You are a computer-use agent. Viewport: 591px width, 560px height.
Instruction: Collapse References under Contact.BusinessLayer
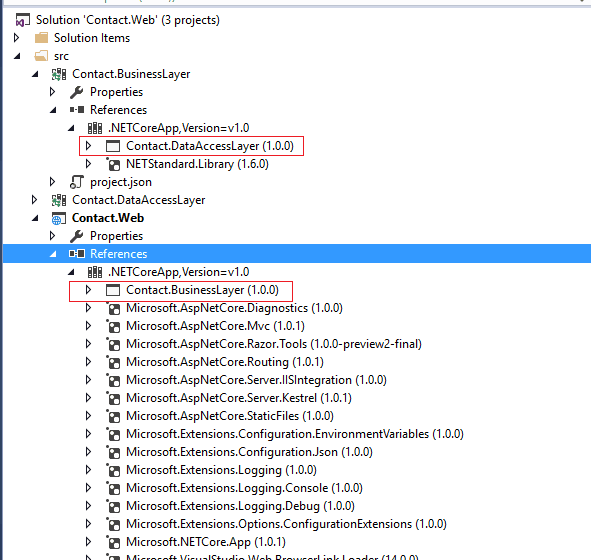tap(53, 110)
